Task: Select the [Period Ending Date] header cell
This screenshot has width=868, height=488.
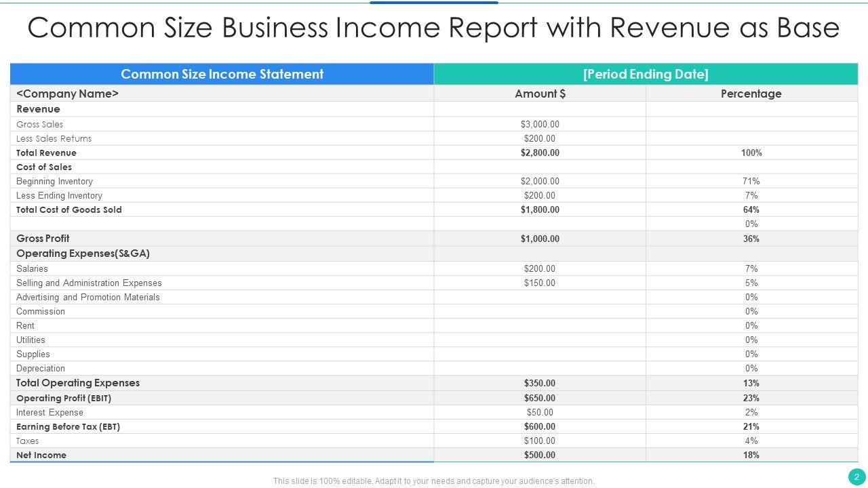Action: [x=646, y=75]
